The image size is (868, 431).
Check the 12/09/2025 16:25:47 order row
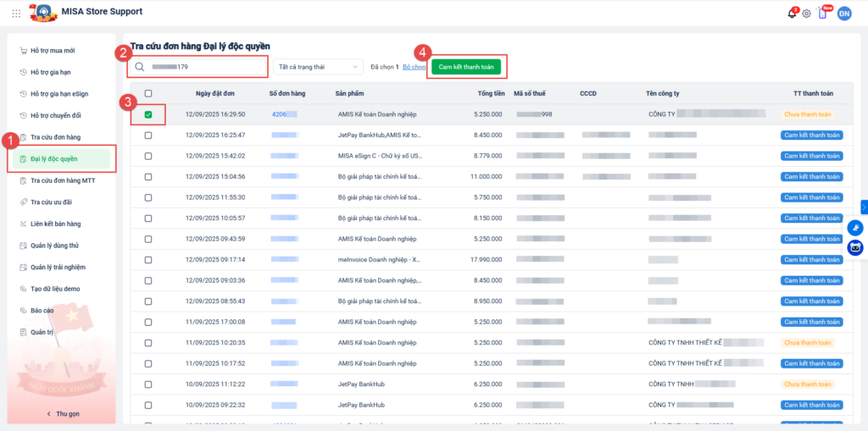click(148, 135)
